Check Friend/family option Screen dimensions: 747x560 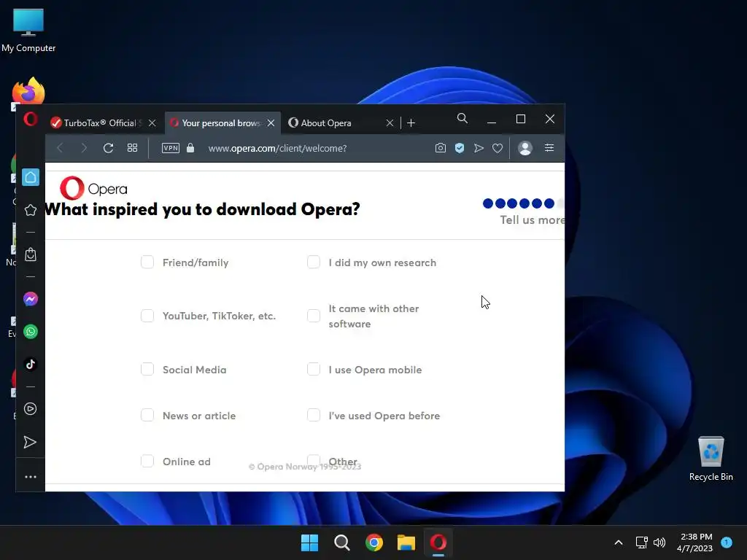point(147,262)
